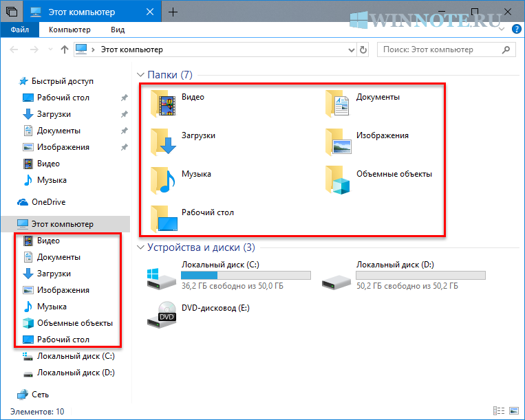Collapse the Устройства и диски (3) group
The width and height of the screenshot is (525, 420).
pyautogui.click(x=141, y=247)
